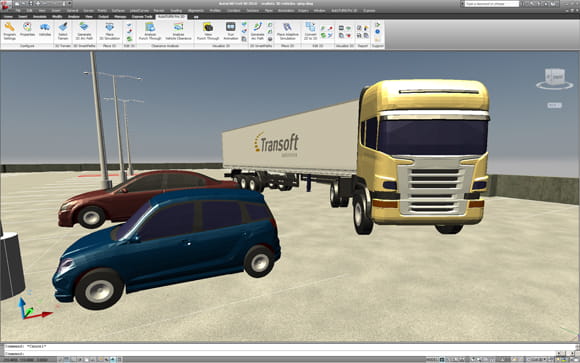Click View Punch Through
This screenshot has height=363, width=580.
point(208,31)
